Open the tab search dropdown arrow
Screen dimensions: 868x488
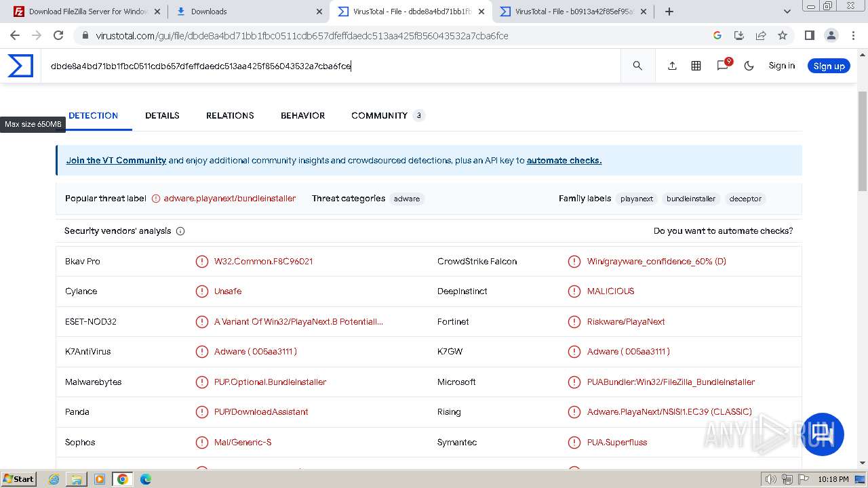[x=787, y=12]
